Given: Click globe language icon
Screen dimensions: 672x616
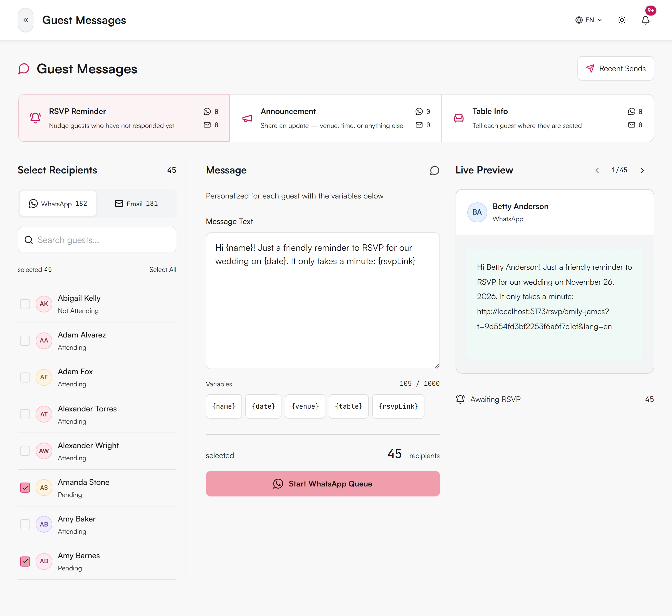Looking at the screenshot, I should [x=579, y=20].
